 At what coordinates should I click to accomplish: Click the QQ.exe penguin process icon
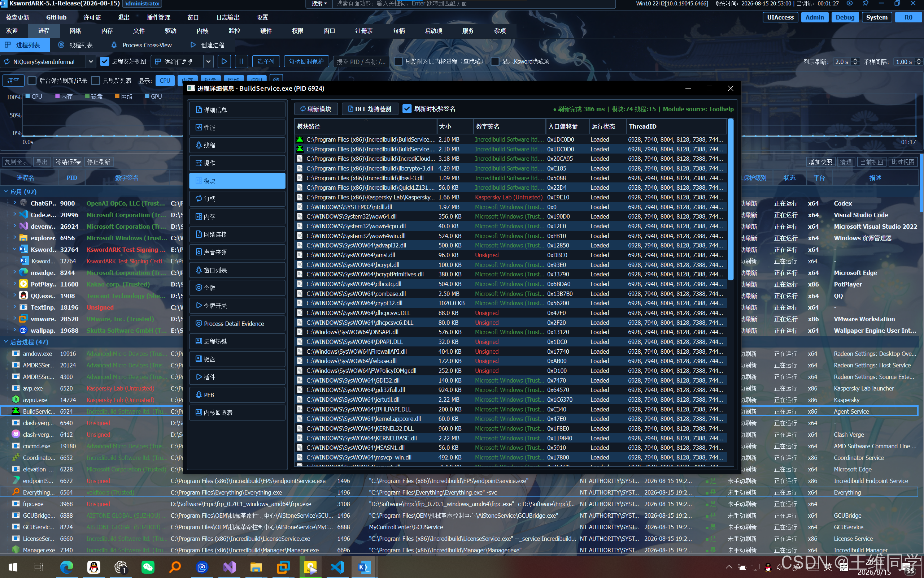[24, 296]
